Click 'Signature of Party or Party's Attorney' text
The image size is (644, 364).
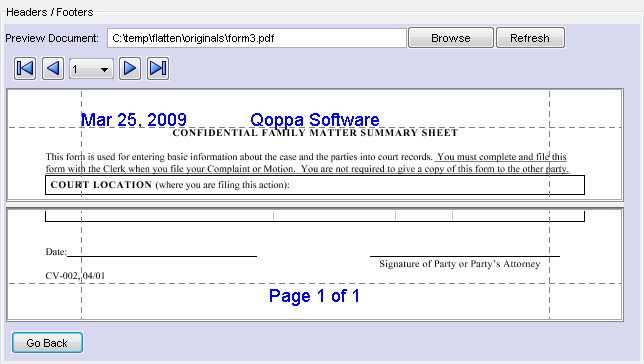pos(460,264)
